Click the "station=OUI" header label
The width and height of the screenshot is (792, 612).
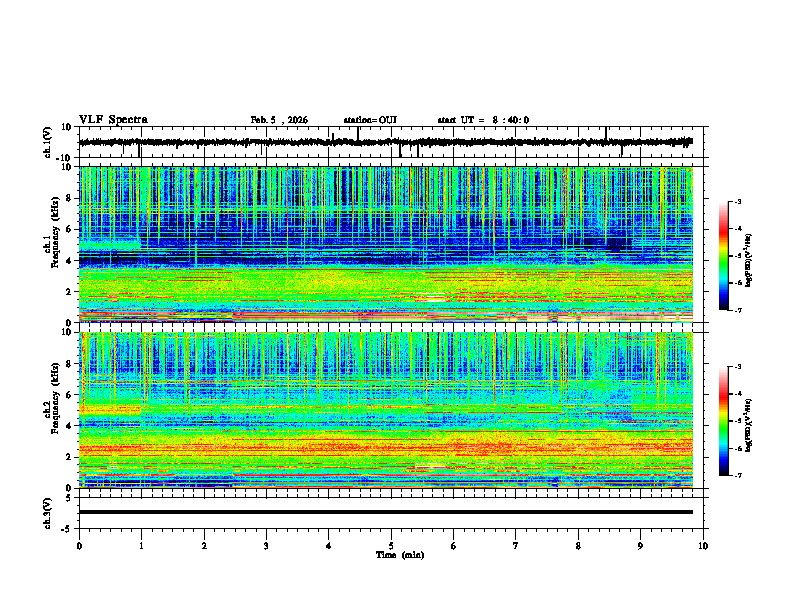[370, 120]
